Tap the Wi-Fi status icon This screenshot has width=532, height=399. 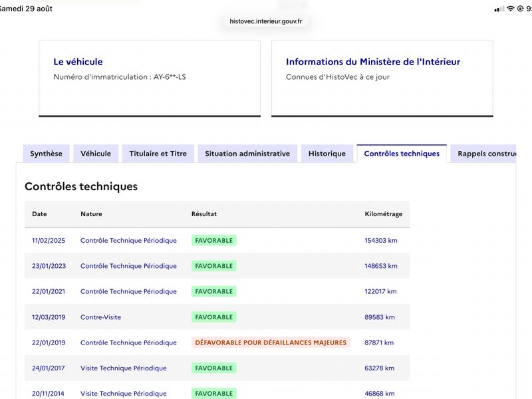point(510,9)
